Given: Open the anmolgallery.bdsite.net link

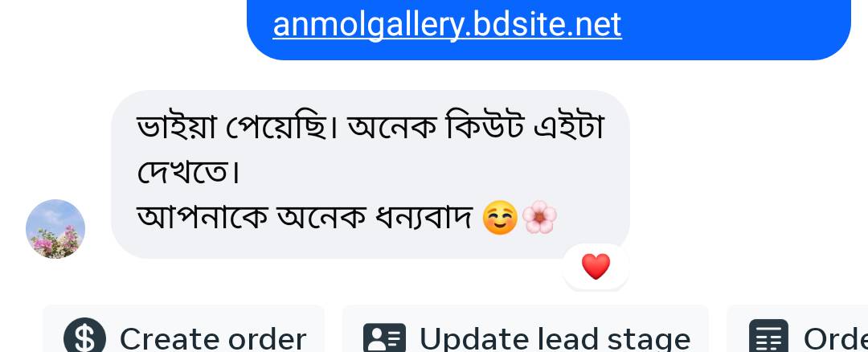Looking at the screenshot, I should tap(448, 24).
